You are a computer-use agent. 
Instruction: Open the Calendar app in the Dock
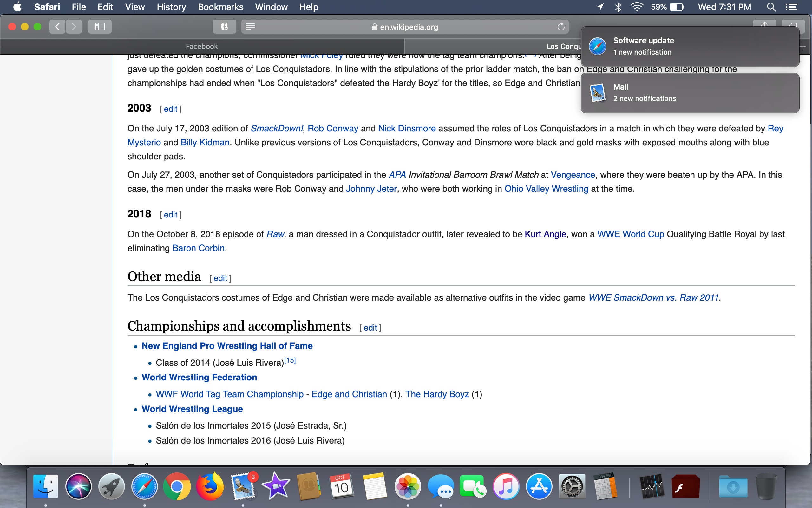342,486
